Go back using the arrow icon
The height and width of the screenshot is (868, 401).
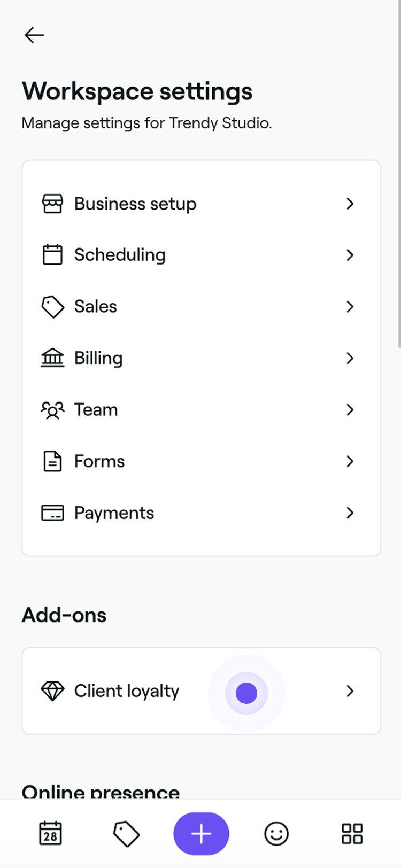(x=34, y=35)
